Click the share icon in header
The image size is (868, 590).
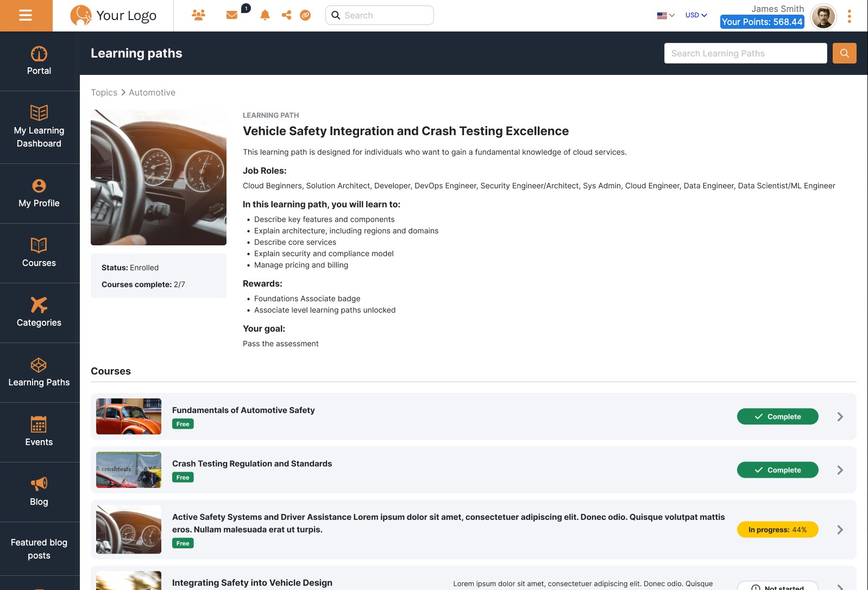(x=286, y=15)
